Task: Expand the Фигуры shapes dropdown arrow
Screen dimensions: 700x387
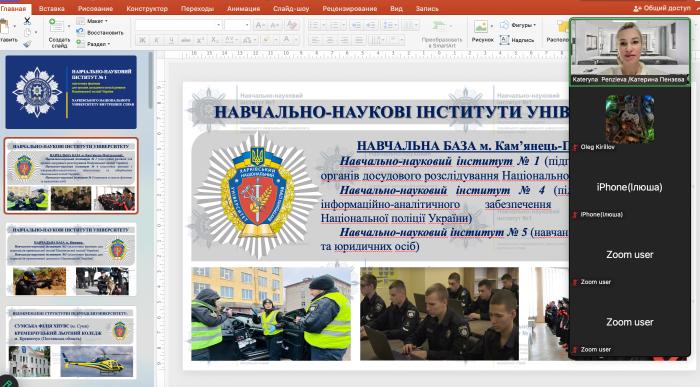Action: pos(534,25)
